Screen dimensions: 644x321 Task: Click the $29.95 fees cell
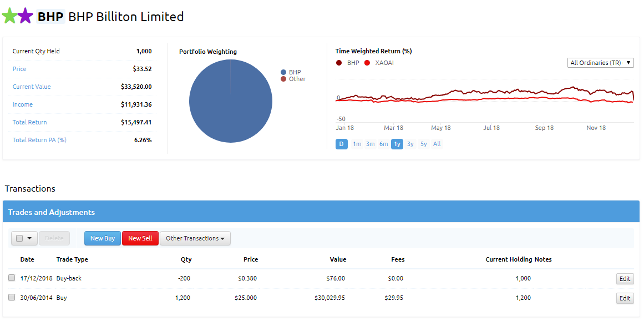coord(394,298)
